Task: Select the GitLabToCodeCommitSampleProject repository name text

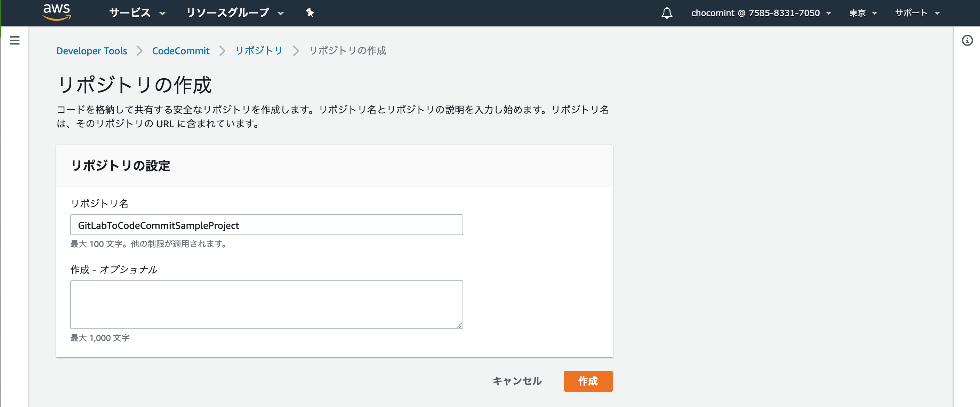Action: coord(158,225)
